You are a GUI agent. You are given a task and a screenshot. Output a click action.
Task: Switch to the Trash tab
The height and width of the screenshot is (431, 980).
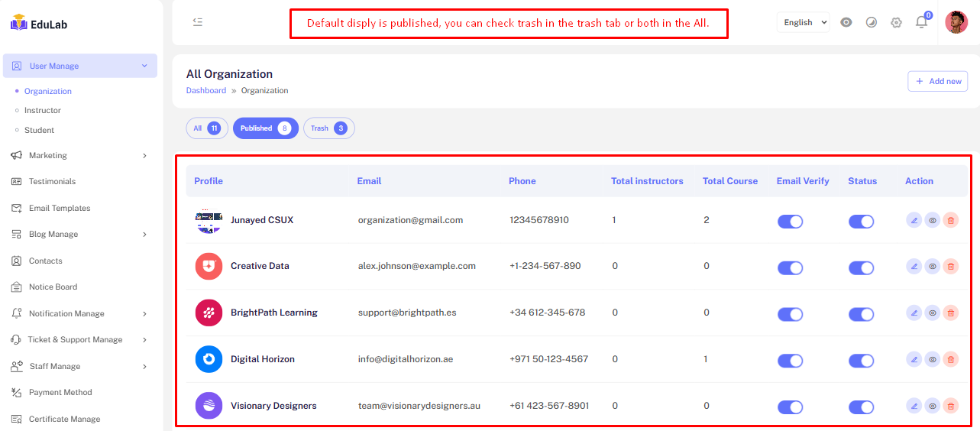328,128
